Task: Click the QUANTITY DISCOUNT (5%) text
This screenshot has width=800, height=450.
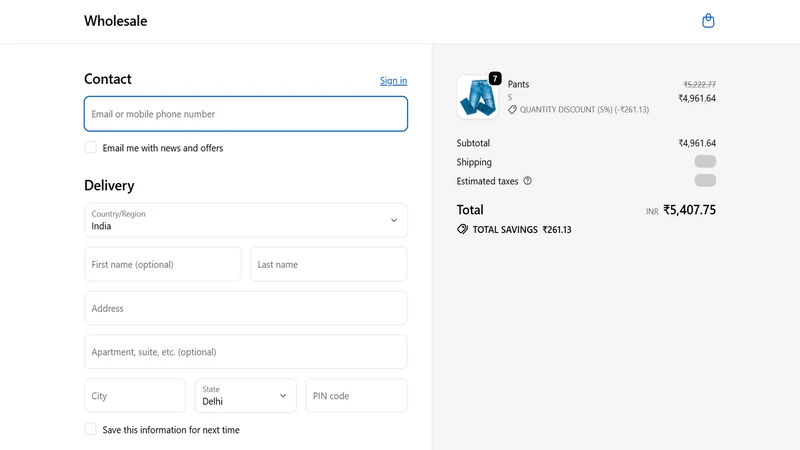Action: click(584, 110)
